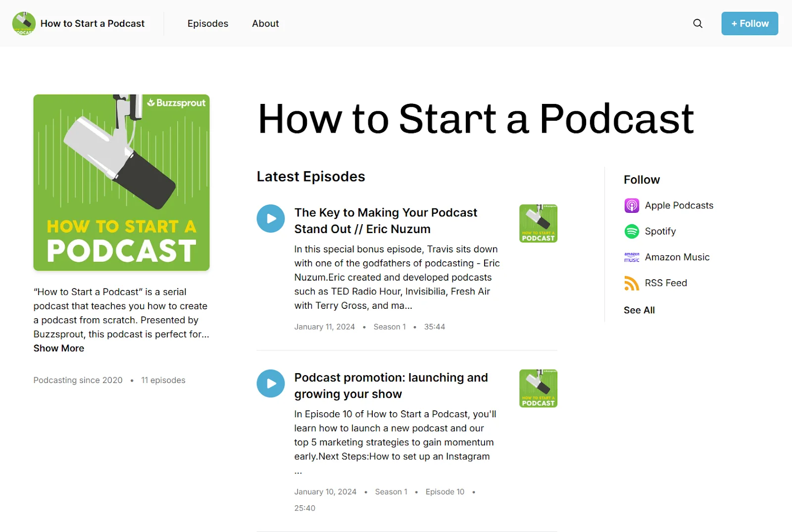Click the Episode 10 thumbnail artwork
This screenshot has width=792, height=532.
(x=538, y=388)
